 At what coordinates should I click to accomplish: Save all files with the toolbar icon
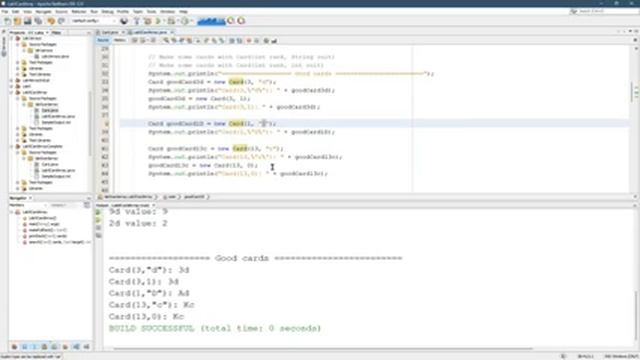(x=38, y=21)
